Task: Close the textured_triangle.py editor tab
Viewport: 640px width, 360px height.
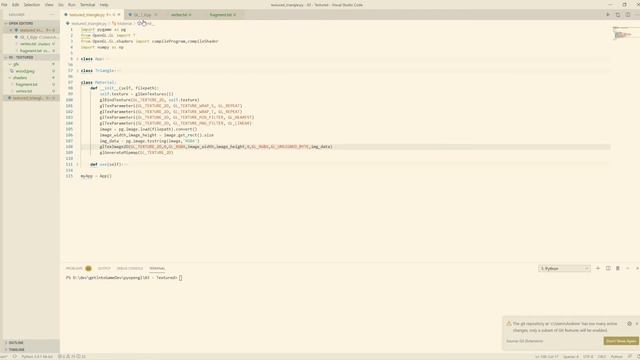Action: pos(119,15)
